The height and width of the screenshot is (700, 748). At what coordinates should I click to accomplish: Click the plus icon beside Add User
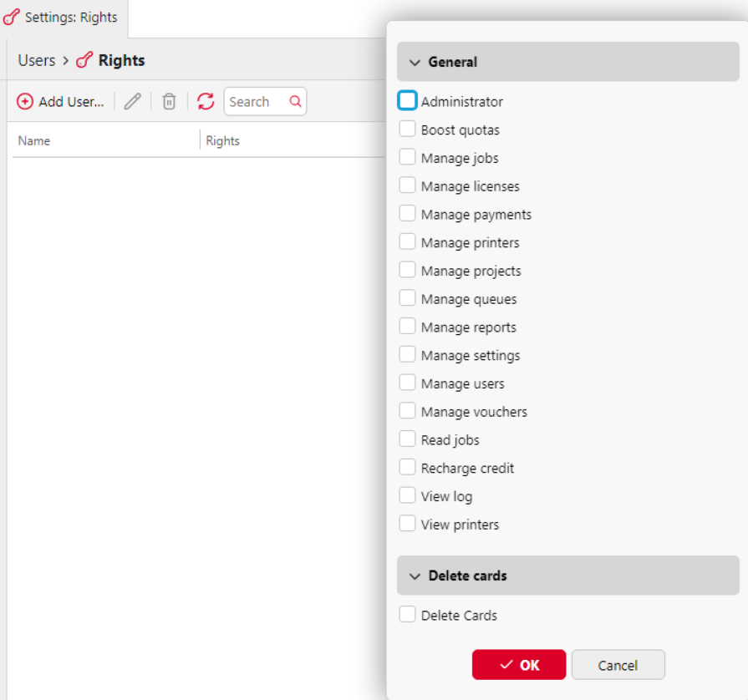(x=25, y=102)
